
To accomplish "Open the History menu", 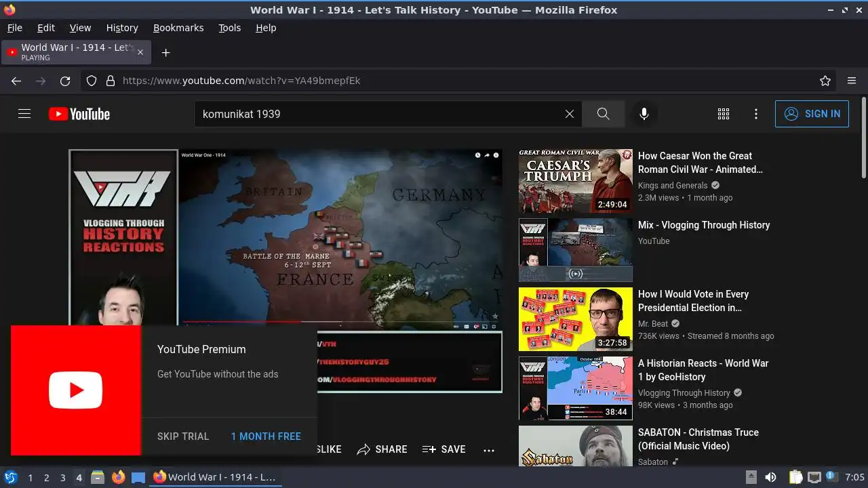I will [122, 28].
